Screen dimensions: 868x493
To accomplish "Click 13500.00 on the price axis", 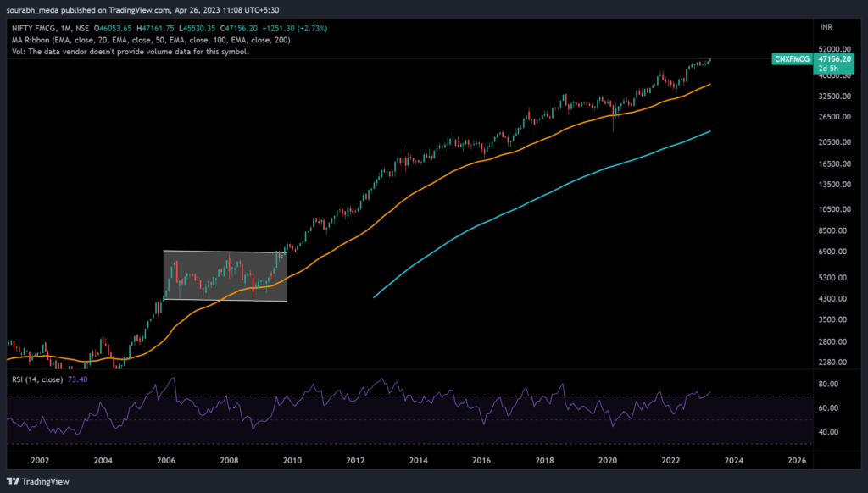I will [x=835, y=185].
